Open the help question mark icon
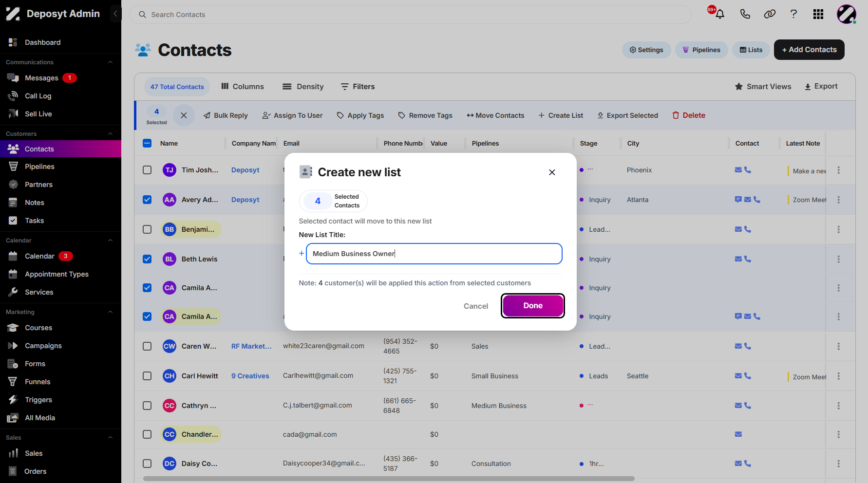The height and width of the screenshot is (483, 868). tap(793, 14)
